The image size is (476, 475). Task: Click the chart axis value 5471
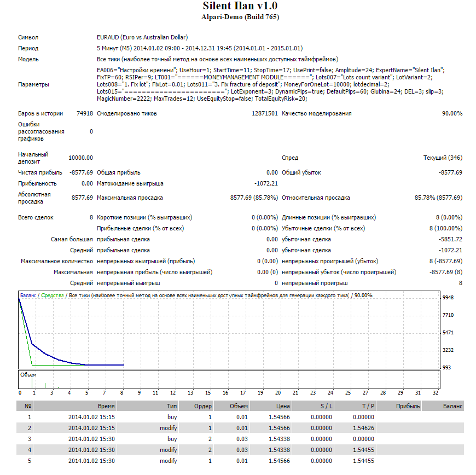448,333
